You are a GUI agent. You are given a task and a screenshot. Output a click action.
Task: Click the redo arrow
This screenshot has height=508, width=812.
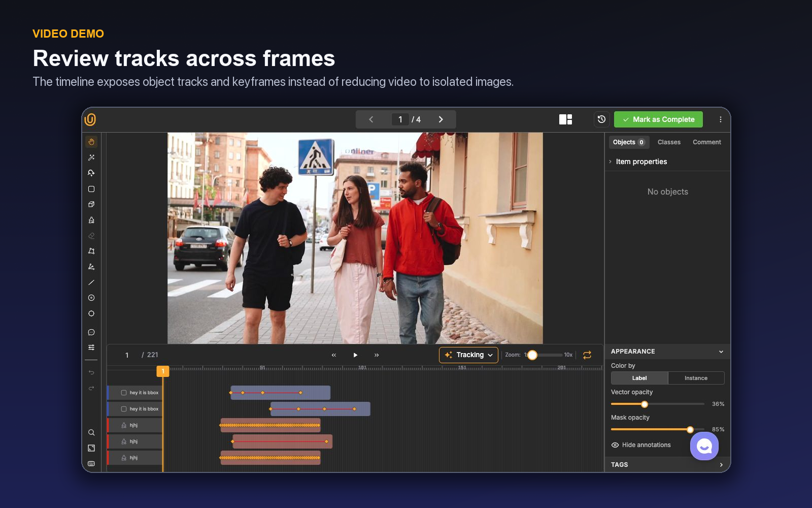pos(91,388)
